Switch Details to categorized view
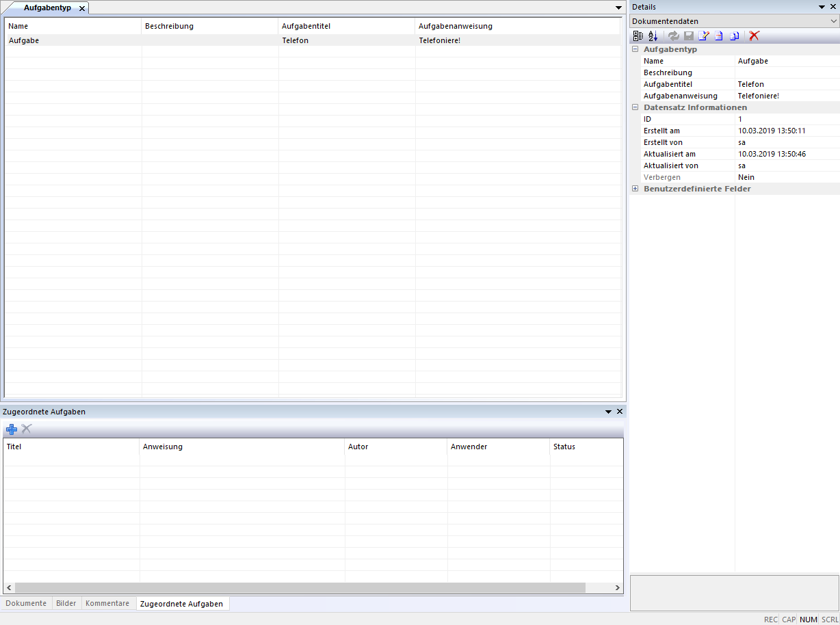840x625 pixels. [638, 36]
